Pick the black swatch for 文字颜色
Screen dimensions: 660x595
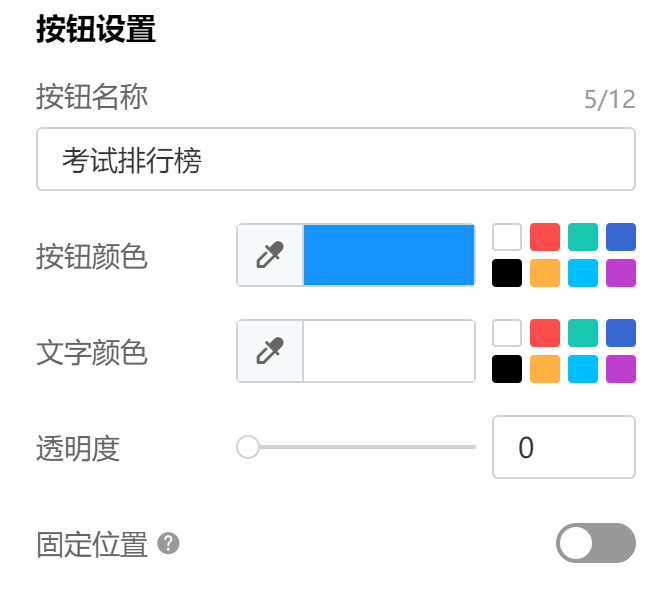(507, 369)
